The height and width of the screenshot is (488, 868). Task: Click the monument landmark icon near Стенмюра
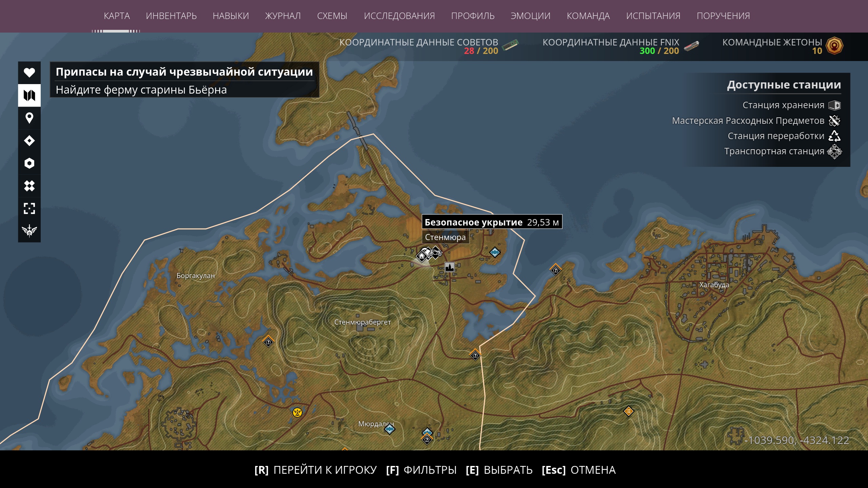[x=449, y=267]
